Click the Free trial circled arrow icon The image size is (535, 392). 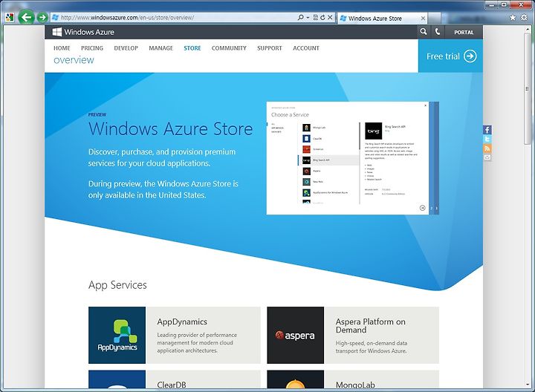[x=470, y=56]
